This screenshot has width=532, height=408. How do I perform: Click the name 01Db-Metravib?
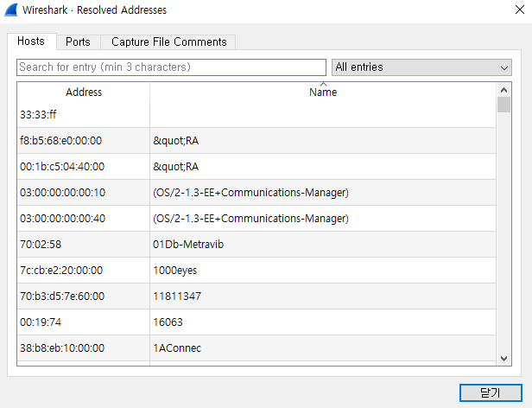pyautogui.click(x=188, y=245)
